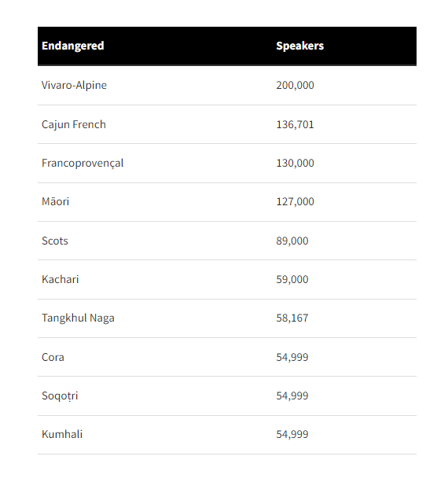Select the 127,000 speakers figure

295,201
